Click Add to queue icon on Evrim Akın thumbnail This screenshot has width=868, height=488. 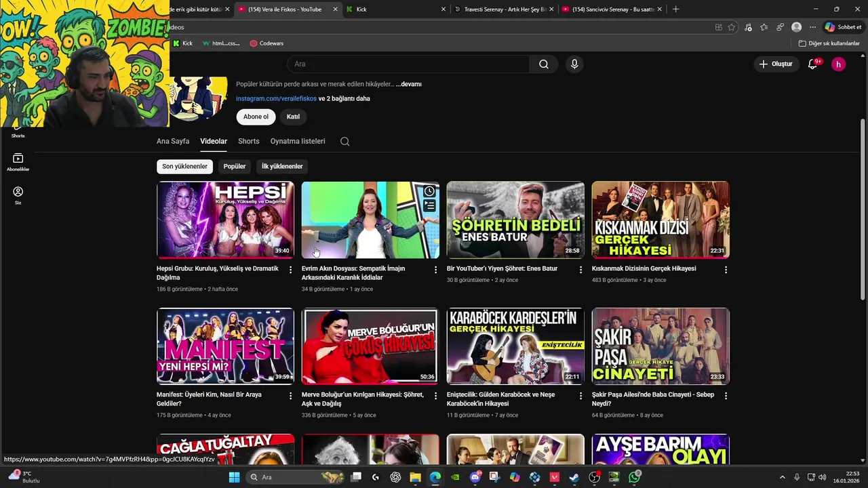pyautogui.click(x=429, y=205)
